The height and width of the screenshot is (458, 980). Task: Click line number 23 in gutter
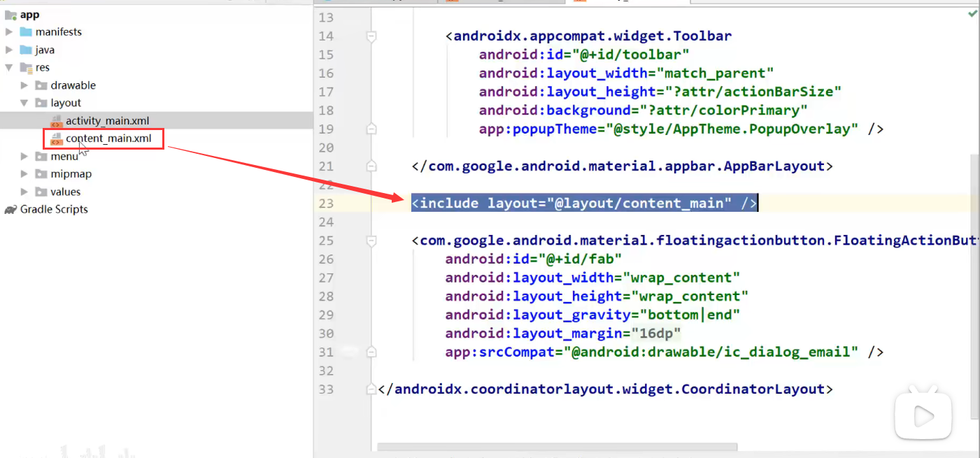point(325,203)
